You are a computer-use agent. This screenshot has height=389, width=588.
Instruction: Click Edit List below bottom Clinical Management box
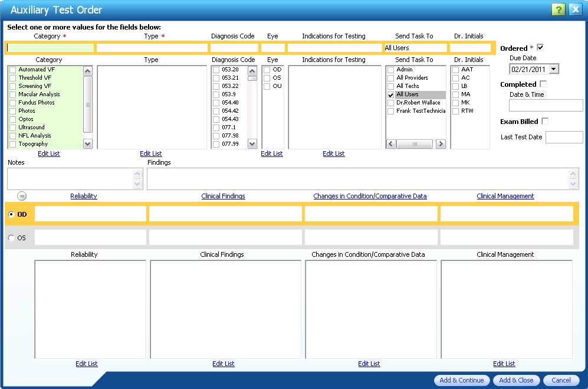[x=504, y=364]
